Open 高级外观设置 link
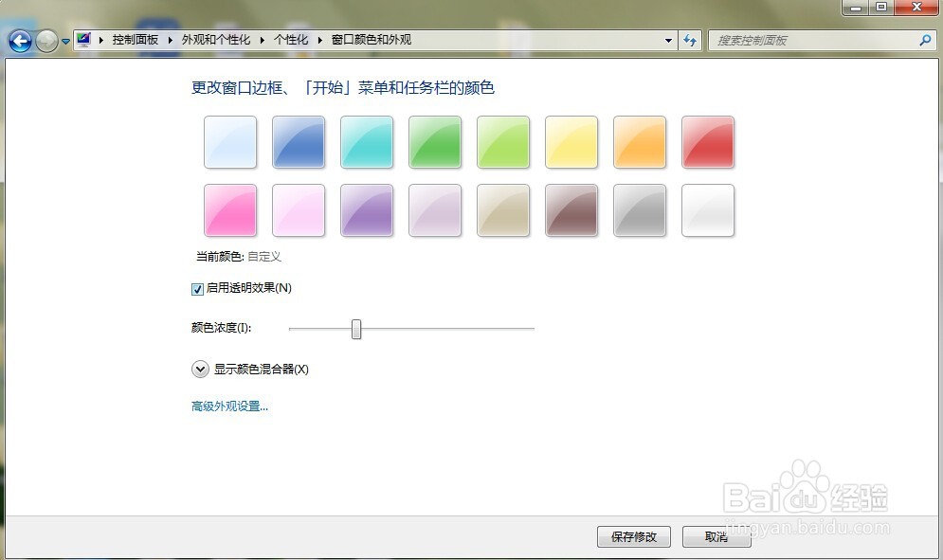The image size is (943, 560). pyautogui.click(x=227, y=405)
